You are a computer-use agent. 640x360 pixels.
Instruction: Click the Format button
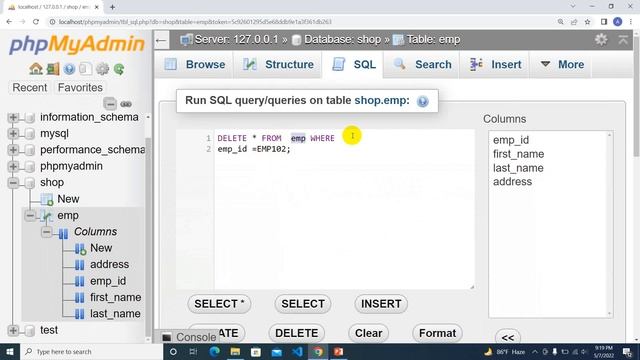[437, 333]
